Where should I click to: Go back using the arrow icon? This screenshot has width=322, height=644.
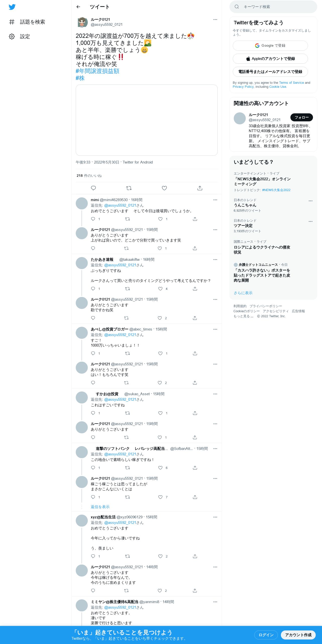tap(78, 7)
